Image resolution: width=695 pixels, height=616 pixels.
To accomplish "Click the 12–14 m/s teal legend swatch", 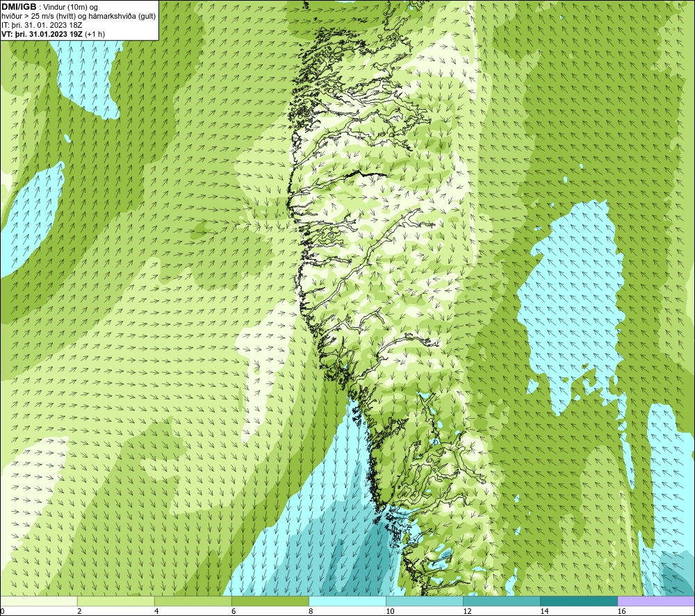I will coord(502,601).
